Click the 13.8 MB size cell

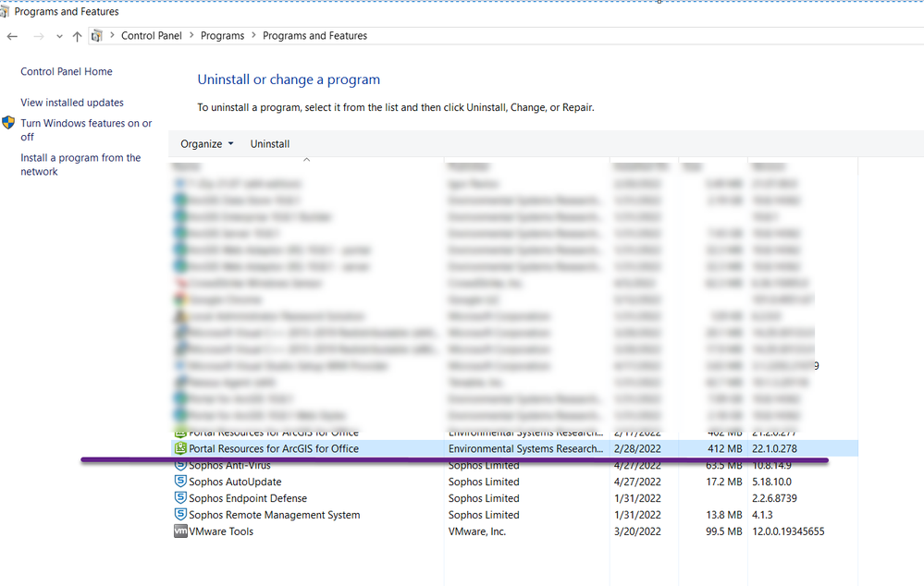[x=723, y=515]
